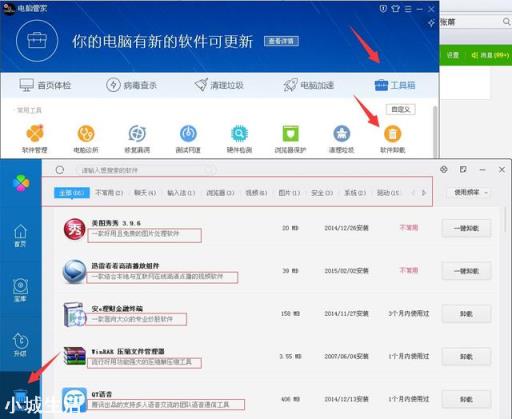512x419 pixels.
Task: Click feedback square icon in uninstaller title bar
Action: point(463,169)
